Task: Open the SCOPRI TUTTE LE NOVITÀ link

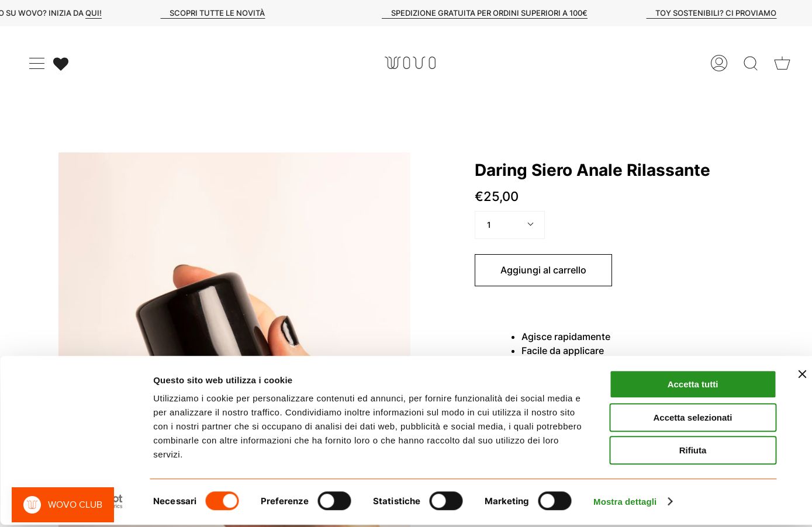Action: click(217, 13)
